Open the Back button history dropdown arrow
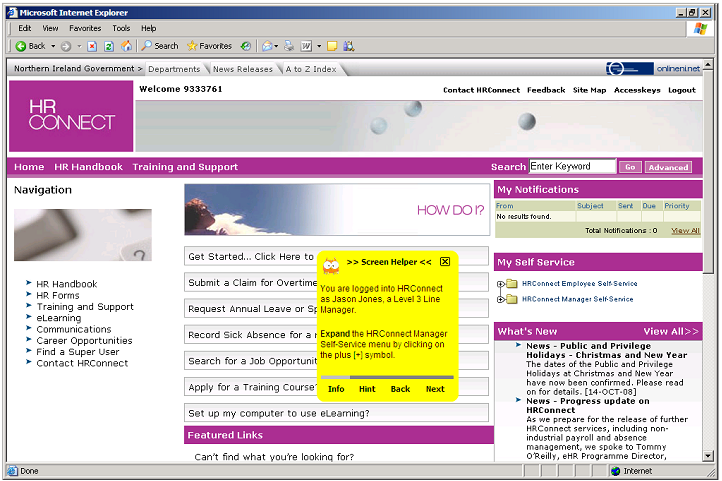The image size is (722, 481). point(52,46)
